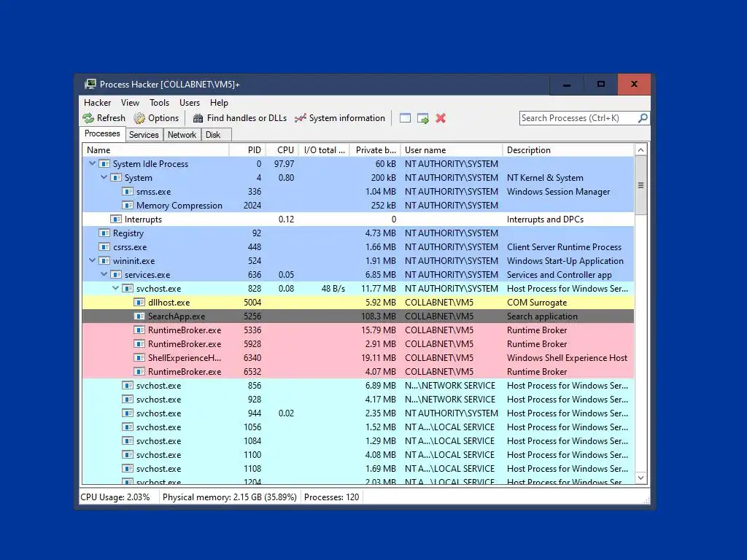Sort by the Name column header
This screenshot has width=747, height=560.
tap(156, 150)
